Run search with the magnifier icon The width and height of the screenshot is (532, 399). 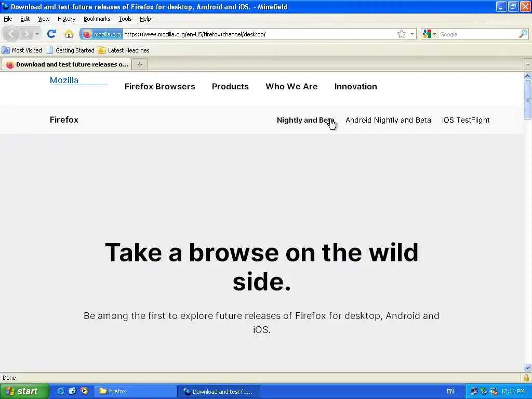point(523,34)
